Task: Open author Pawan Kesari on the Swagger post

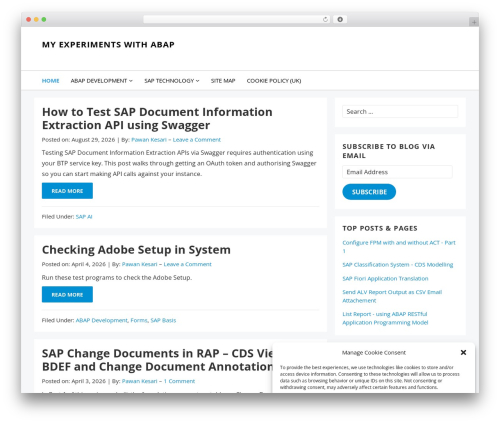Action: coord(149,140)
